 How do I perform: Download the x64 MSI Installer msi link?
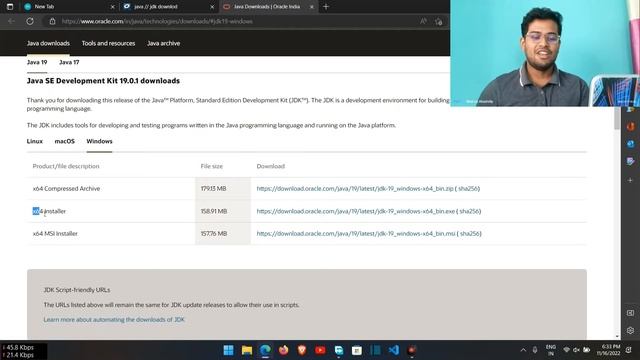pos(356,233)
